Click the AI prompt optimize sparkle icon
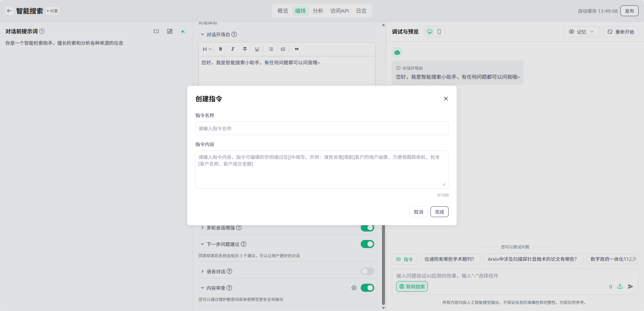The image size is (644, 311). pyautogui.click(x=183, y=31)
